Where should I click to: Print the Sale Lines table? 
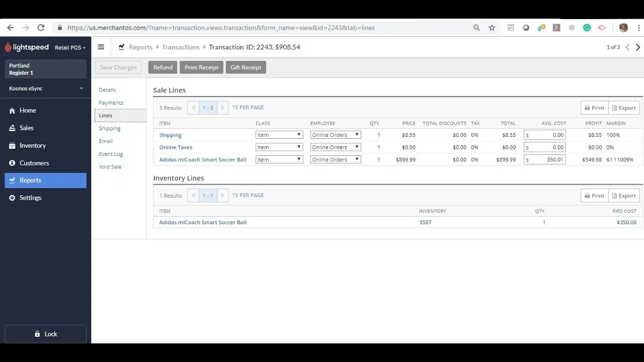coord(595,108)
